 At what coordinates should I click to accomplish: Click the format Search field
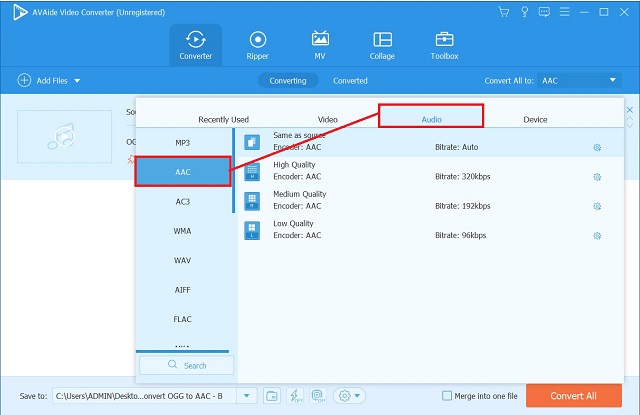pos(187,365)
